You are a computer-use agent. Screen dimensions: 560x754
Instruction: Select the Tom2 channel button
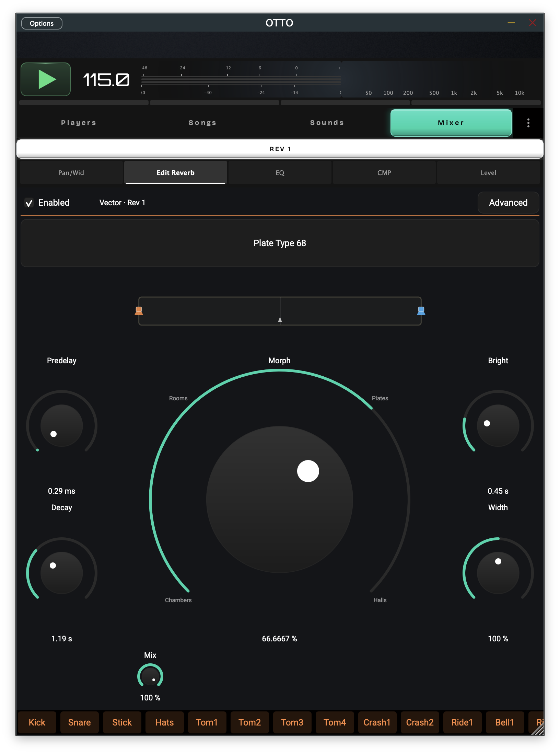[x=249, y=722]
